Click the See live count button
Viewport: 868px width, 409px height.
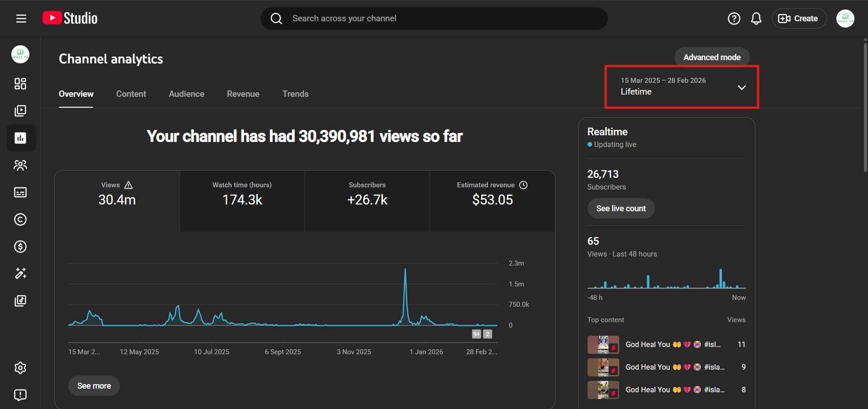coord(621,209)
